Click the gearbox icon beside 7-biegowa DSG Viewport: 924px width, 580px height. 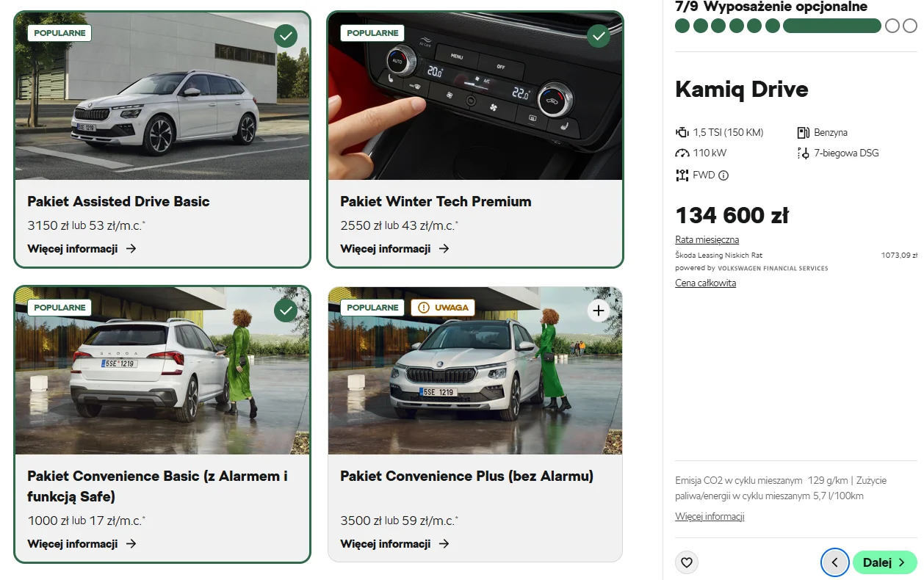[x=803, y=153]
